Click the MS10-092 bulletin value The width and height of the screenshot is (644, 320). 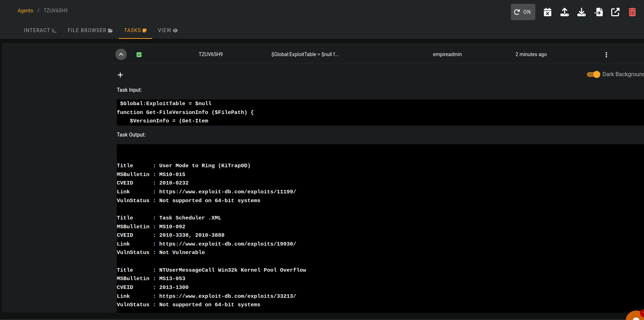(x=172, y=227)
